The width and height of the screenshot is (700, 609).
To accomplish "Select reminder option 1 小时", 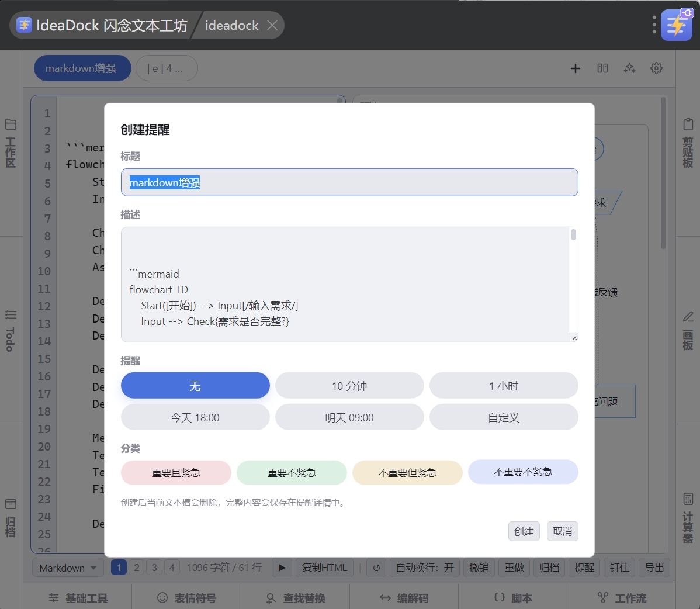I will (504, 385).
